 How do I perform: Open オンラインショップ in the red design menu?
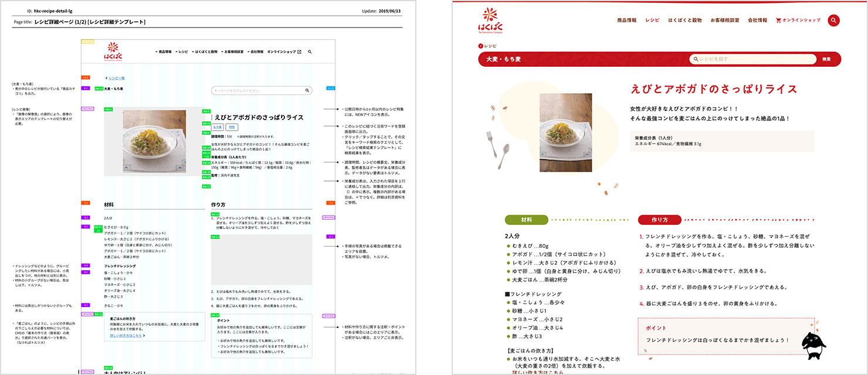pyautogui.click(x=798, y=21)
